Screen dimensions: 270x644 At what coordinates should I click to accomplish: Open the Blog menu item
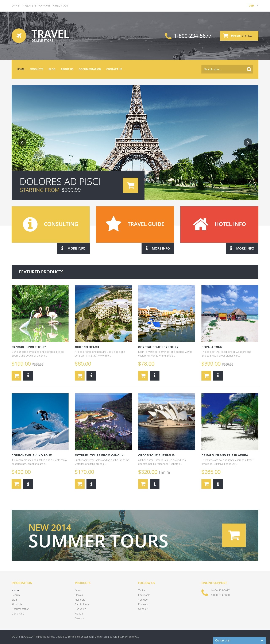[x=52, y=69]
